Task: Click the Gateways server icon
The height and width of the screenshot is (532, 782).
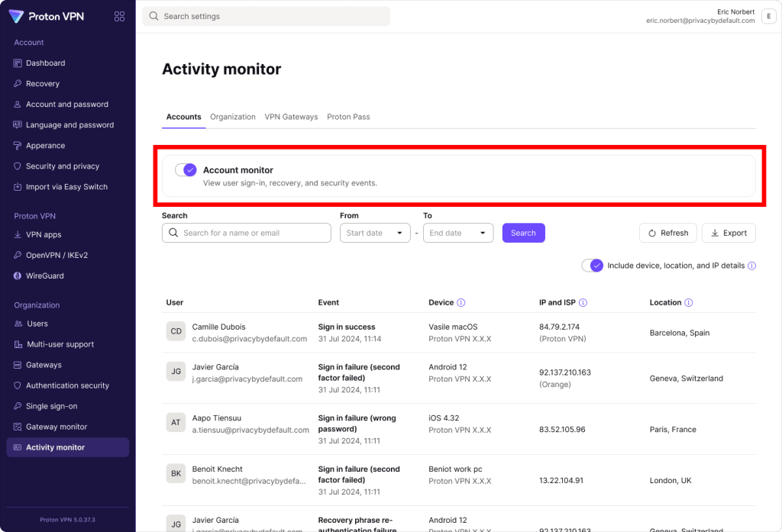Action: 18,365
